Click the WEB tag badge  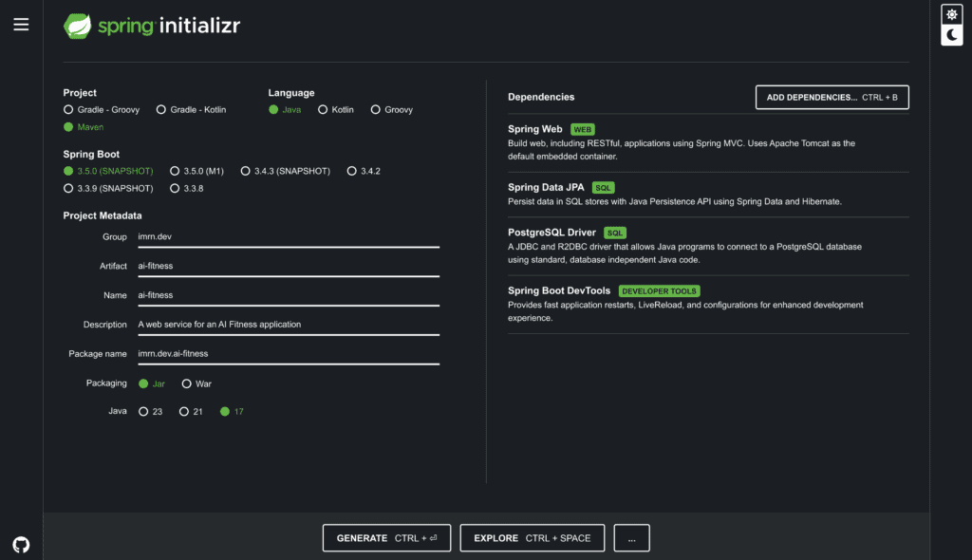[x=582, y=130]
